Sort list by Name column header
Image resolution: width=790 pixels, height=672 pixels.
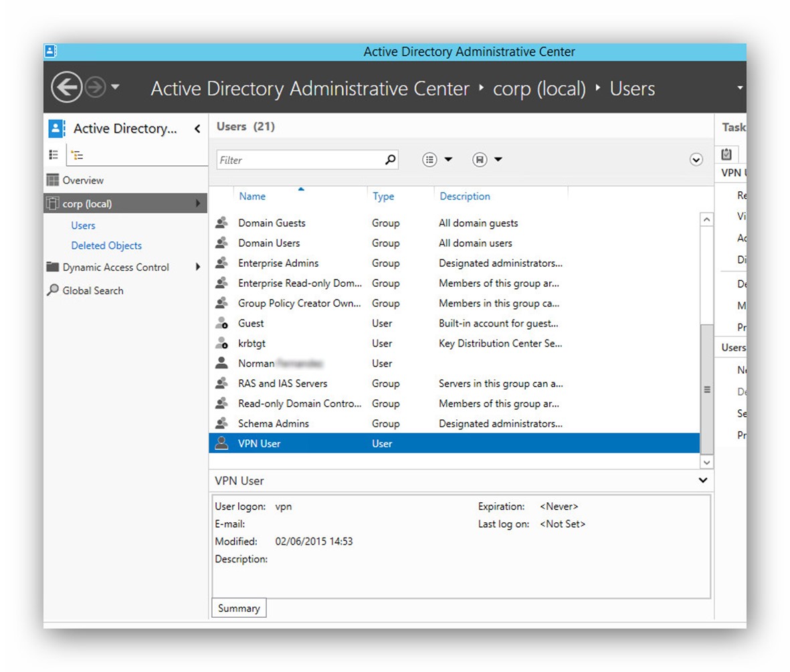point(252,197)
